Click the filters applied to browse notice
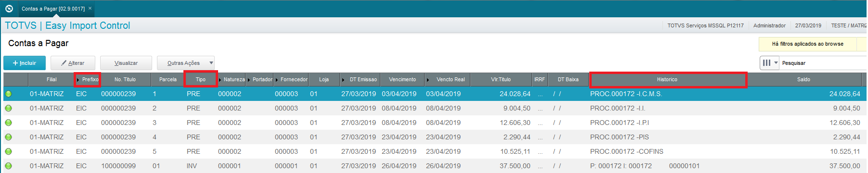Viewport: 868px width, 173px height. pyautogui.click(x=813, y=44)
